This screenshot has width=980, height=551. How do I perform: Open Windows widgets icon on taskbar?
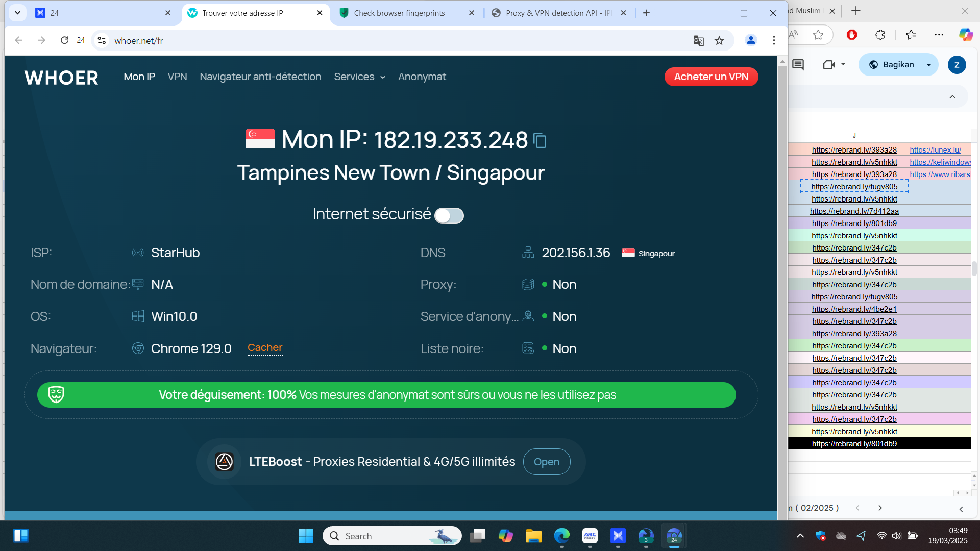click(21, 536)
